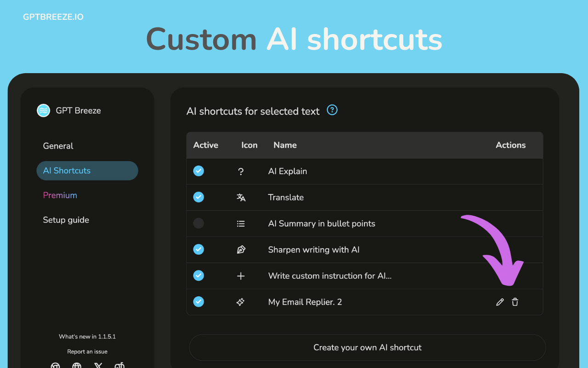
Task: Open the X social media icon
Action: point(98,365)
